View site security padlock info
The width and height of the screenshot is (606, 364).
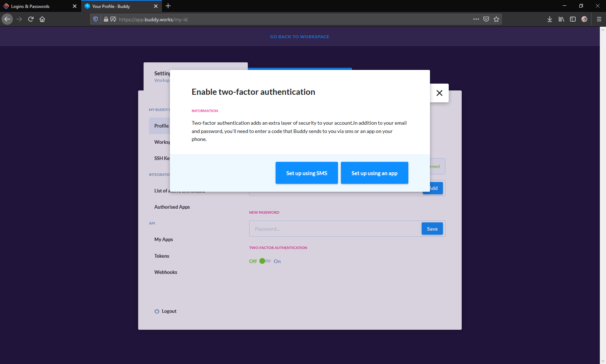point(106,19)
